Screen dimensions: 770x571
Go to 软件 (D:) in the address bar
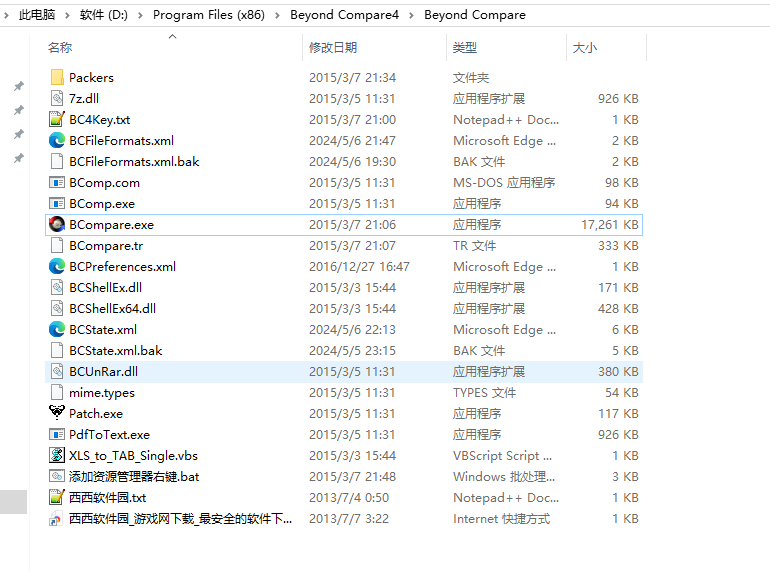coord(104,15)
